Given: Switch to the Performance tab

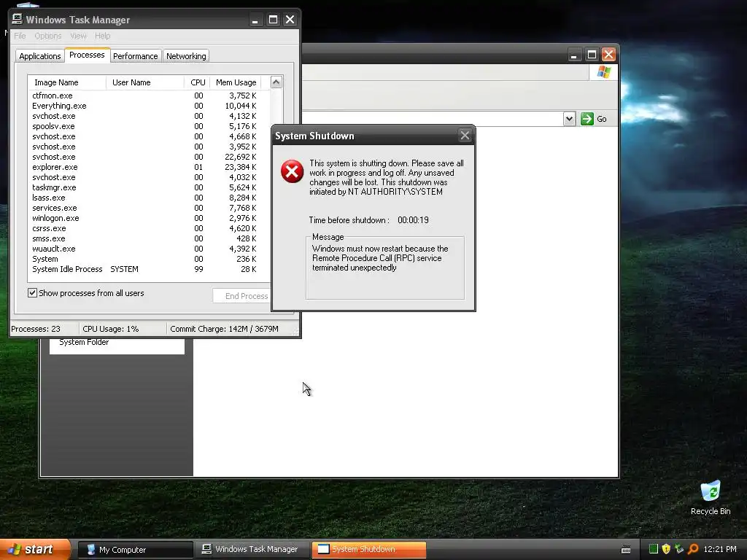Looking at the screenshot, I should (x=135, y=56).
